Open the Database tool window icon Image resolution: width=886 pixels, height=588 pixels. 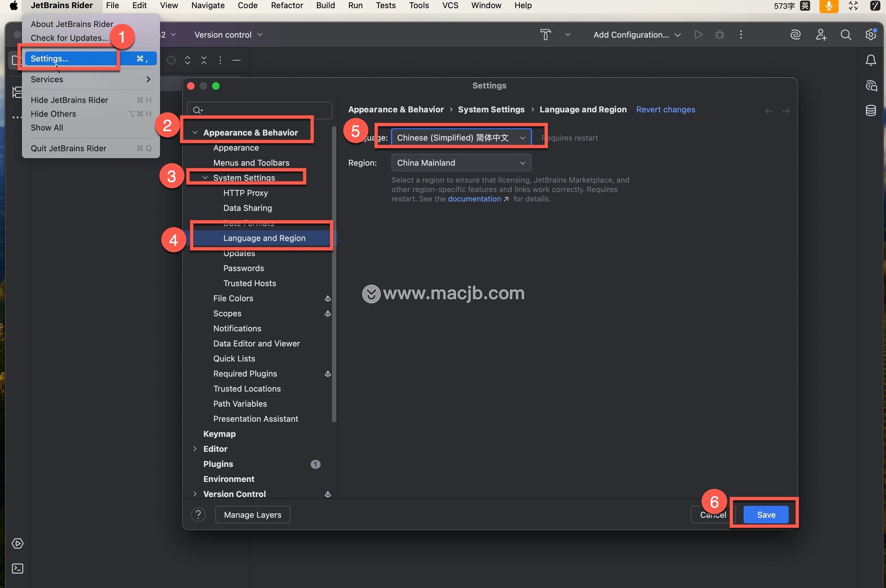coord(871,111)
